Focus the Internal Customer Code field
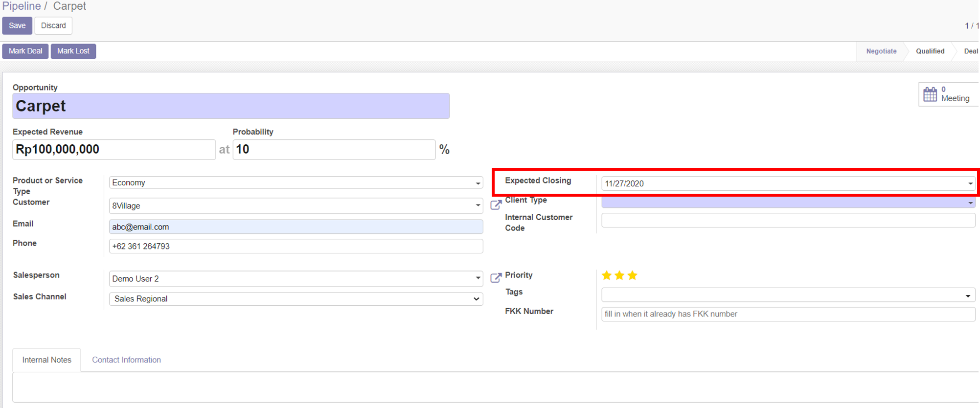980x408 pixels. (x=788, y=220)
